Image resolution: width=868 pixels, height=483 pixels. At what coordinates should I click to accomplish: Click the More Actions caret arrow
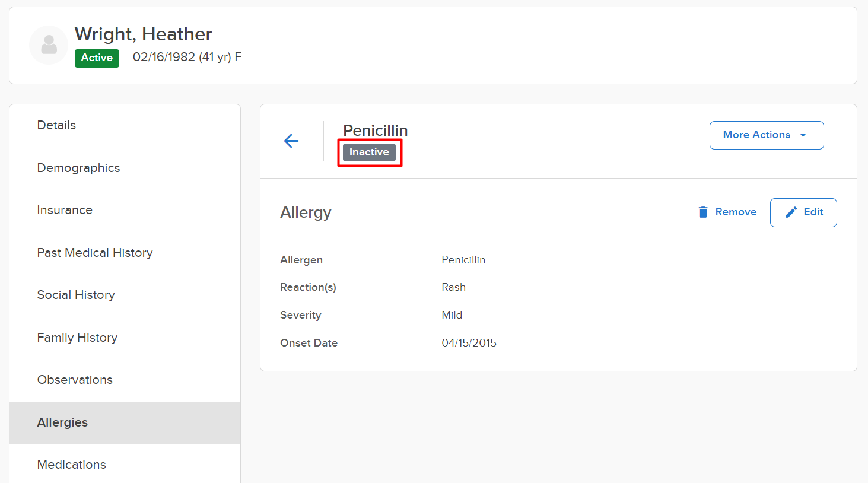click(x=803, y=135)
